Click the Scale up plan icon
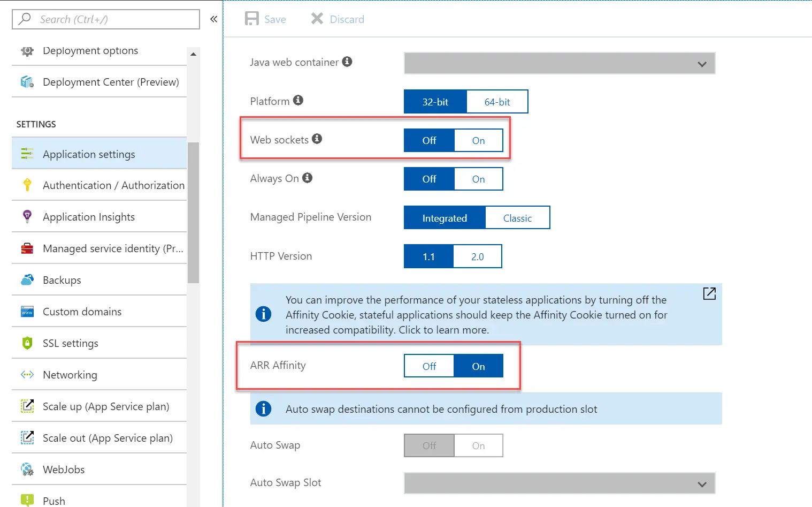The width and height of the screenshot is (812, 507). (27, 406)
